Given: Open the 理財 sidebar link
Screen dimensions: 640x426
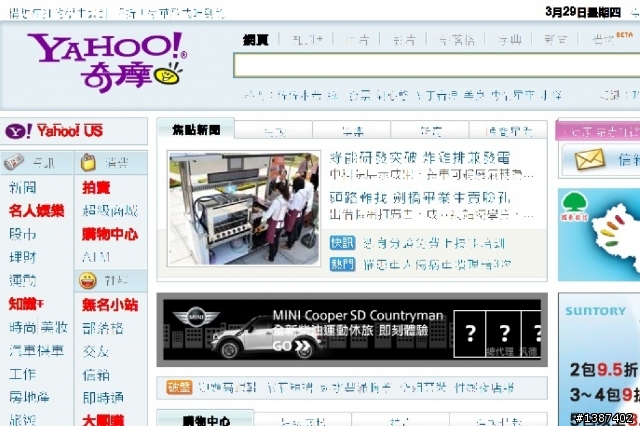Looking at the screenshot, I should [22, 257].
